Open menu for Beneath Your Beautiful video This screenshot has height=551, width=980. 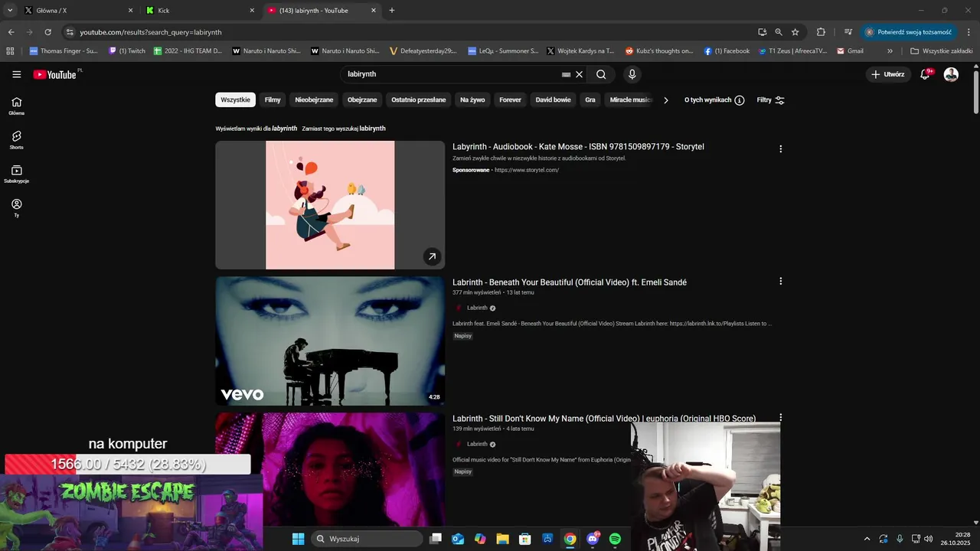(780, 282)
